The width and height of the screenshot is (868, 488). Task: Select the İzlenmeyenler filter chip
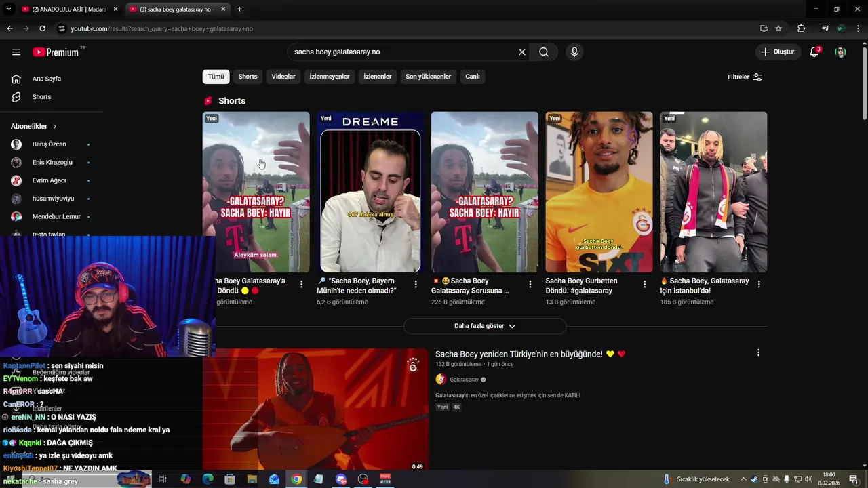point(330,77)
